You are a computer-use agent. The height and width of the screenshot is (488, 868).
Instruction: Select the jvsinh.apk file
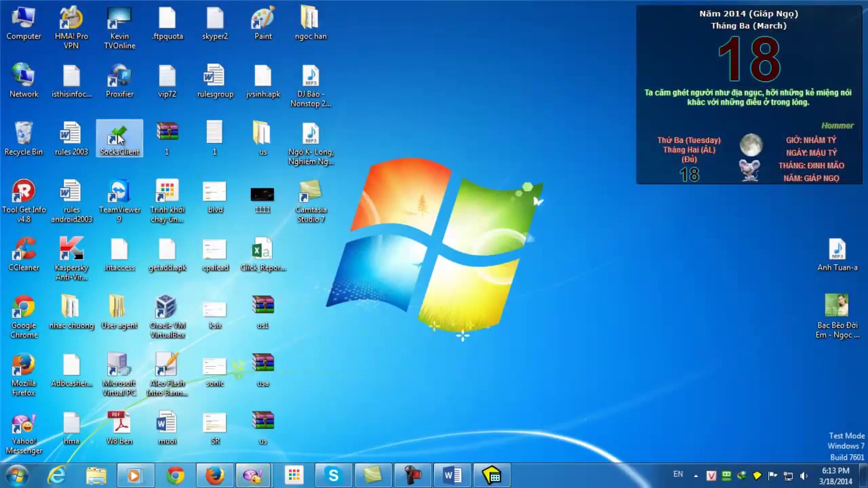click(263, 81)
